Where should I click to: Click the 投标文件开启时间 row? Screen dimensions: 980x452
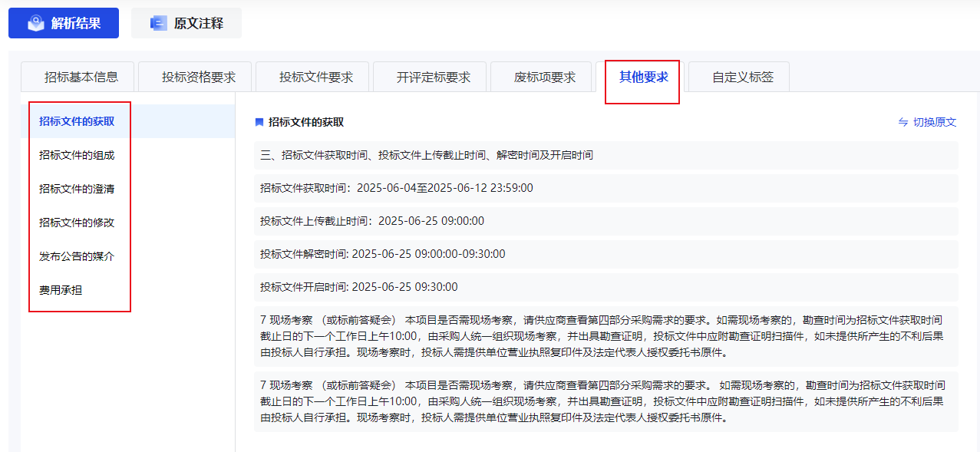[606, 287]
